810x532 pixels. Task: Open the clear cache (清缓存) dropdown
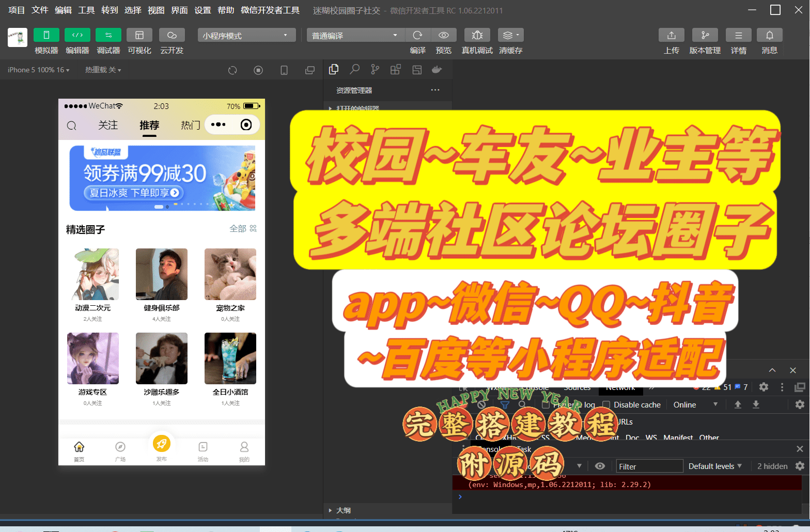(511, 35)
